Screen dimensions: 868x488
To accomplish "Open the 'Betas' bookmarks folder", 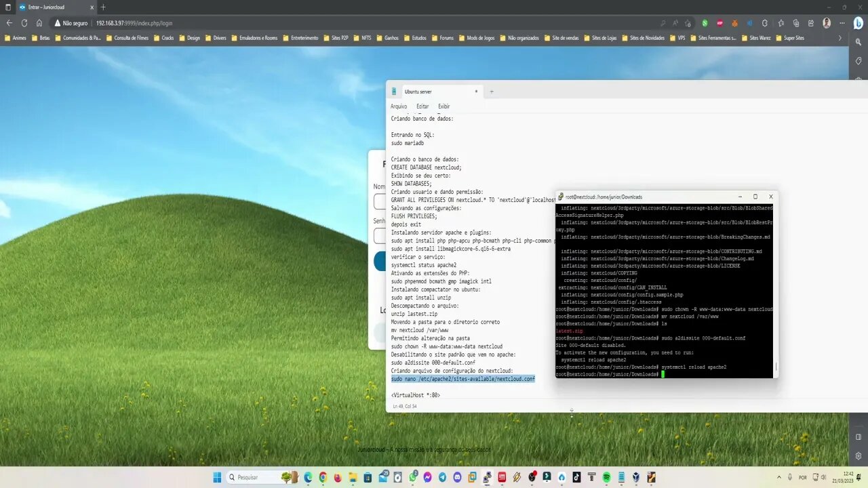I will 40,38.
